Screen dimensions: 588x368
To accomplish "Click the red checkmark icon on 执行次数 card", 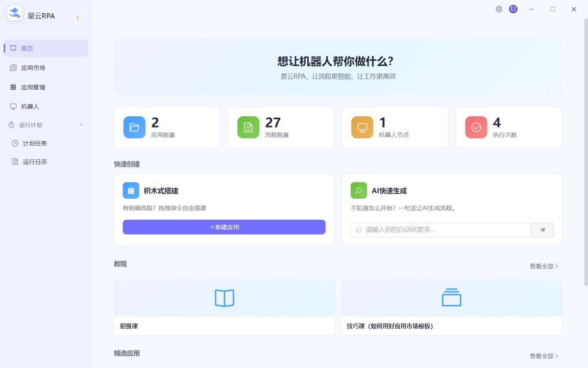I will (x=475, y=127).
